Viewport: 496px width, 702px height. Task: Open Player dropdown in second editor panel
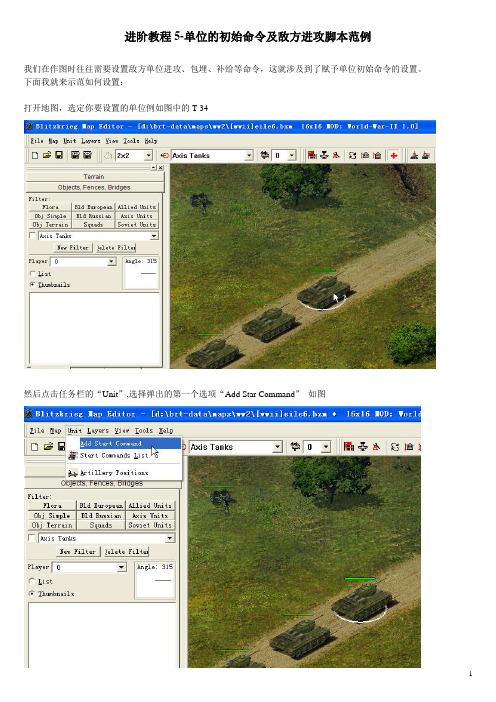click(x=121, y=567)
